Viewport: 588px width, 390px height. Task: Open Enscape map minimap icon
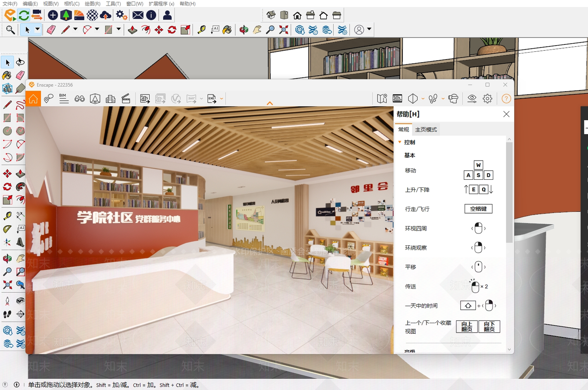tap(382, 99)
